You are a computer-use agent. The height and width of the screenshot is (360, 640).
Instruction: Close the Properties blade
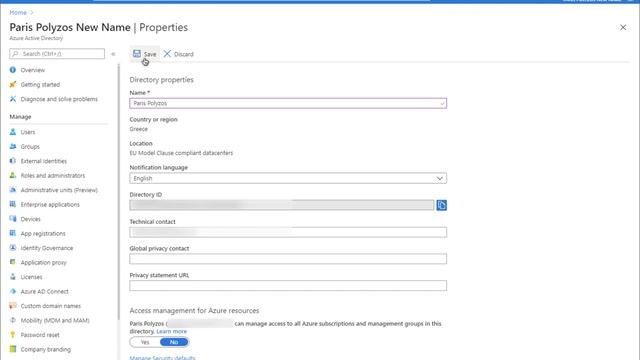[623, 27]
